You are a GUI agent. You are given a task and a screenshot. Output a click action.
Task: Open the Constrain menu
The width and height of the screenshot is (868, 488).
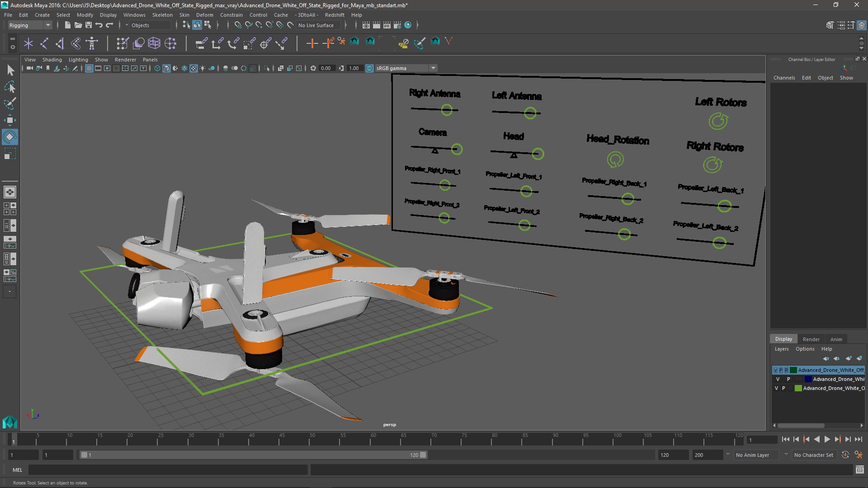[231, 15]
